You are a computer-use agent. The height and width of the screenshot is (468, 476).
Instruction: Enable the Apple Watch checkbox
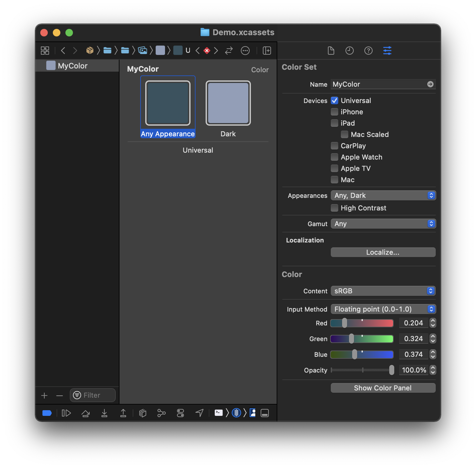coord(335,157)
